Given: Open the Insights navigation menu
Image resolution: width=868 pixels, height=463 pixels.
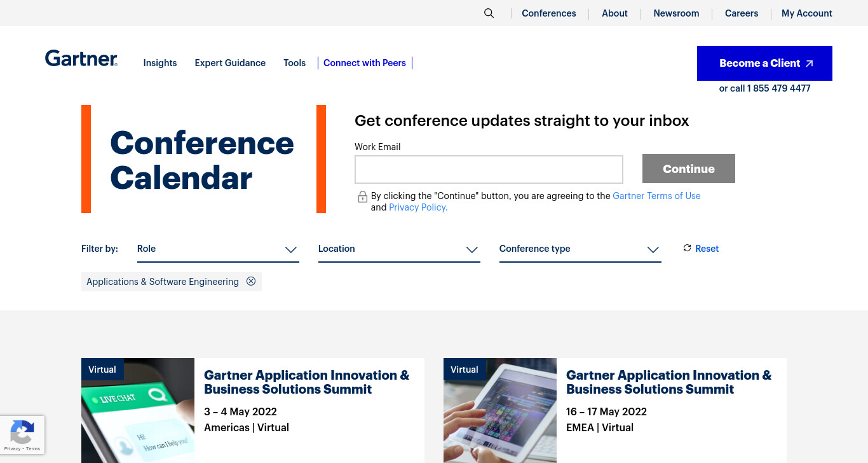Looking at the screenshot, I should (160, 63).
